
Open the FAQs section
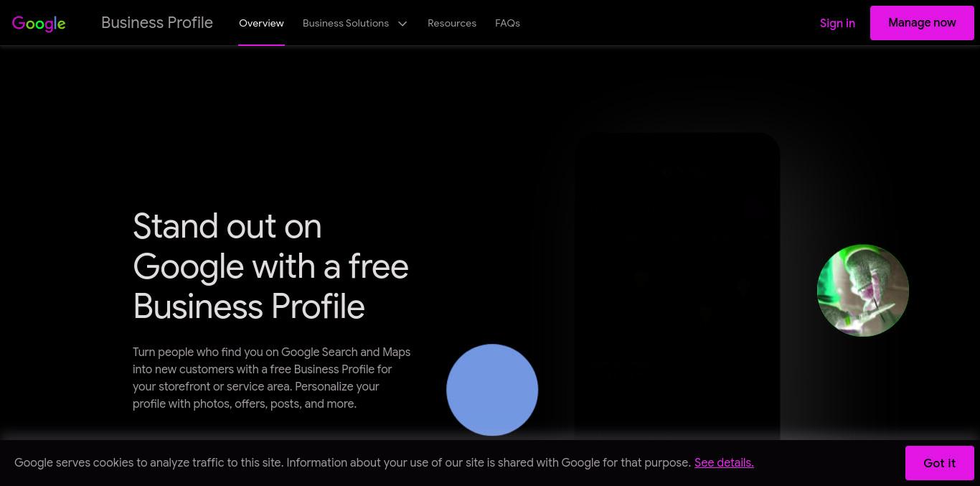pos(507,23)
